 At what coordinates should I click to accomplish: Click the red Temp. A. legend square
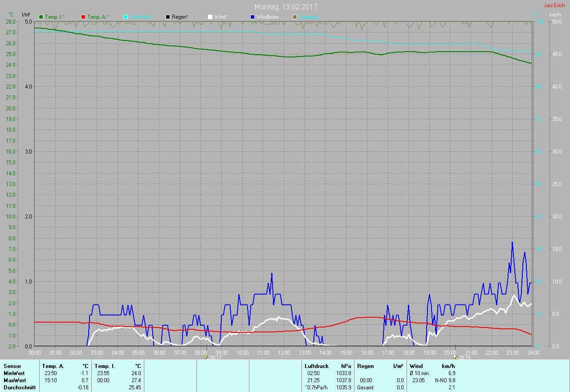tap(83, 17)
